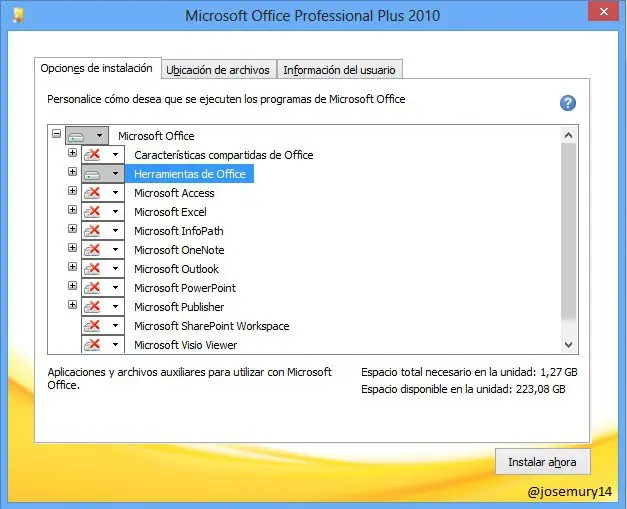Open install-state dropdown arrow for Visio Viewer
This screenshot has height=509, width=627.
click(115, 344)
